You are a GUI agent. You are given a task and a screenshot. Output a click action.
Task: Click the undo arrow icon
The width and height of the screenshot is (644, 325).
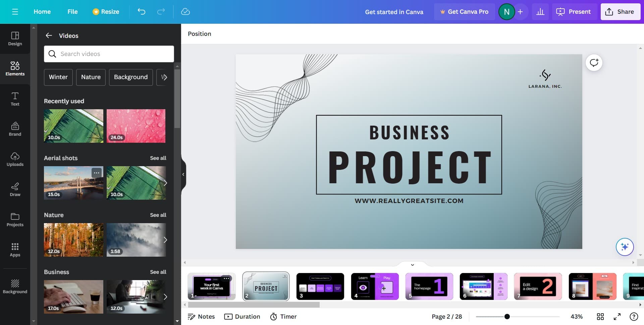(x=142, y=12)
